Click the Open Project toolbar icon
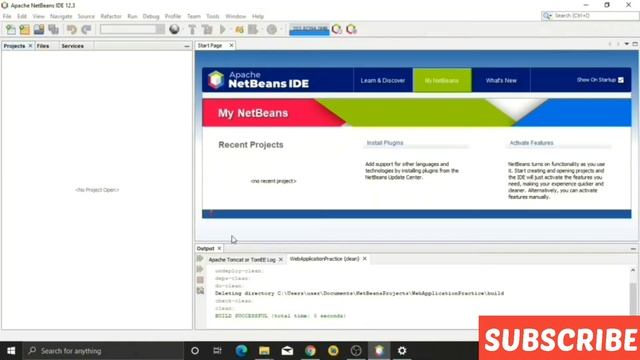The image size is (640, 360). click(x=39, y=29)
